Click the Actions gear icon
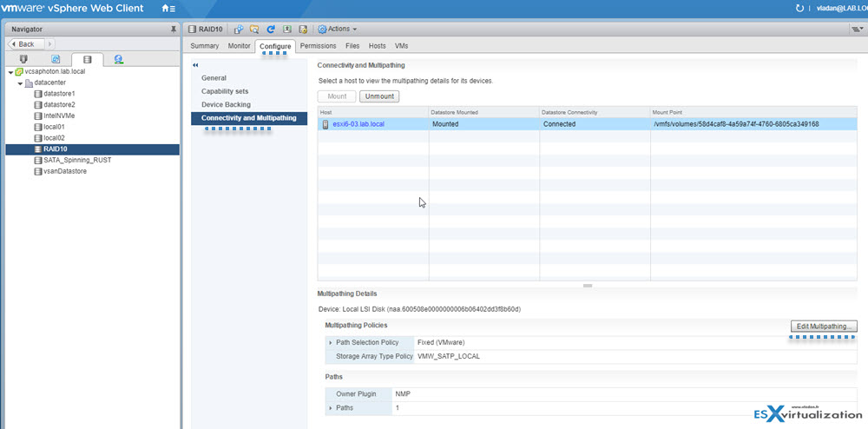This screenshot has width=868, height=429. point(322,30)
